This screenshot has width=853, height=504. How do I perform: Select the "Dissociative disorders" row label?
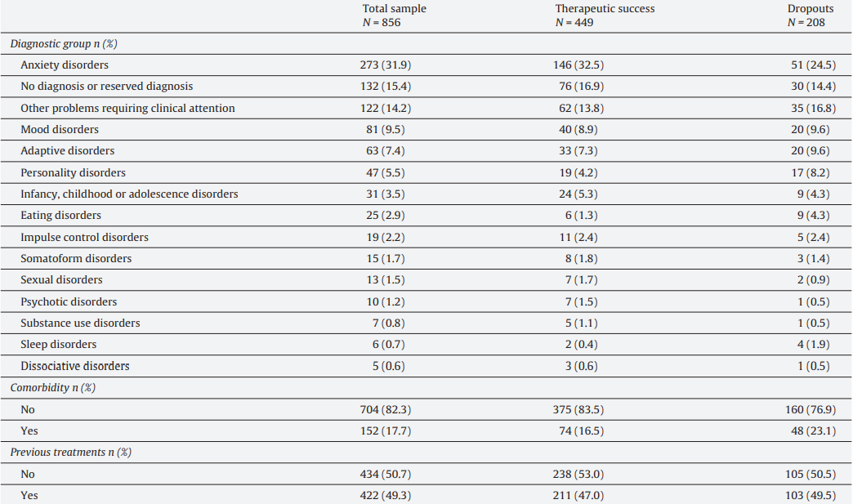click(75, 366)
